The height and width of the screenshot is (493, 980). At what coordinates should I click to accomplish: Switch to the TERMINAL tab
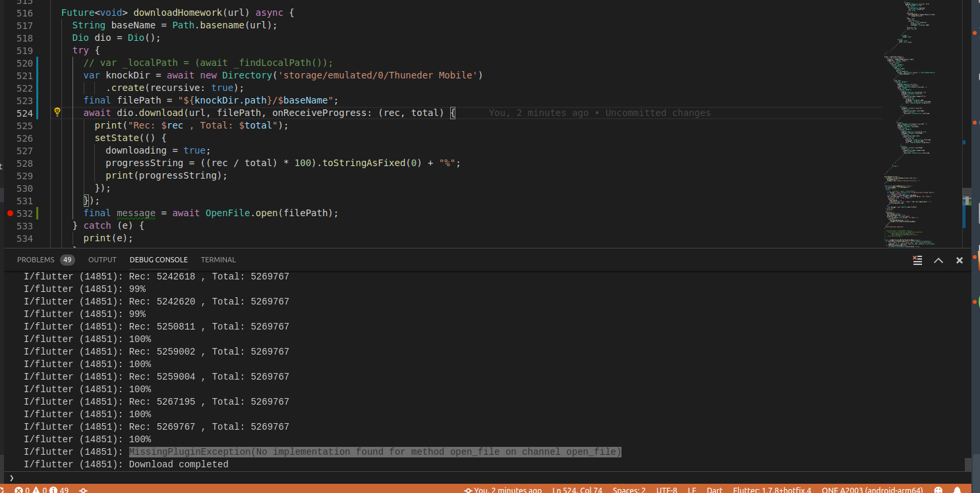(x=218, y=260)
